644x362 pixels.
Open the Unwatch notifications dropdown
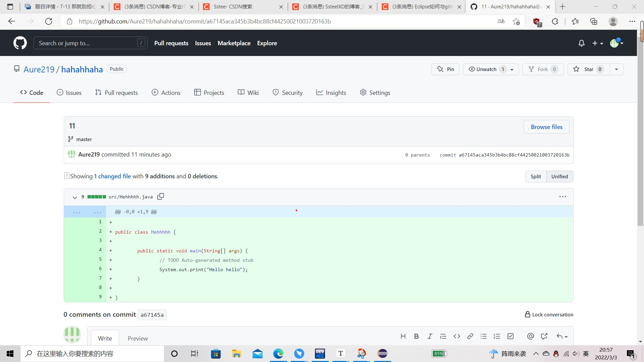491,69
